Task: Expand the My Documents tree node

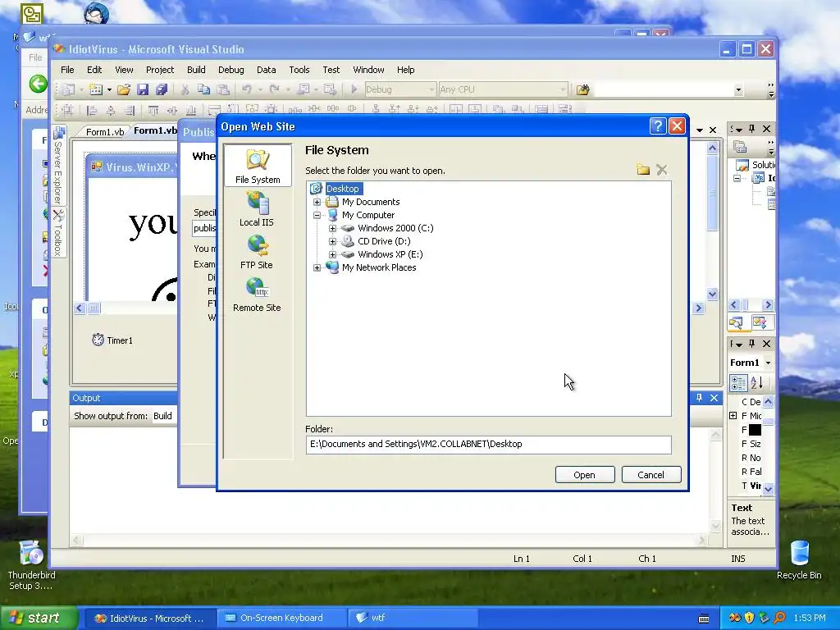Action: coord(317,202)
